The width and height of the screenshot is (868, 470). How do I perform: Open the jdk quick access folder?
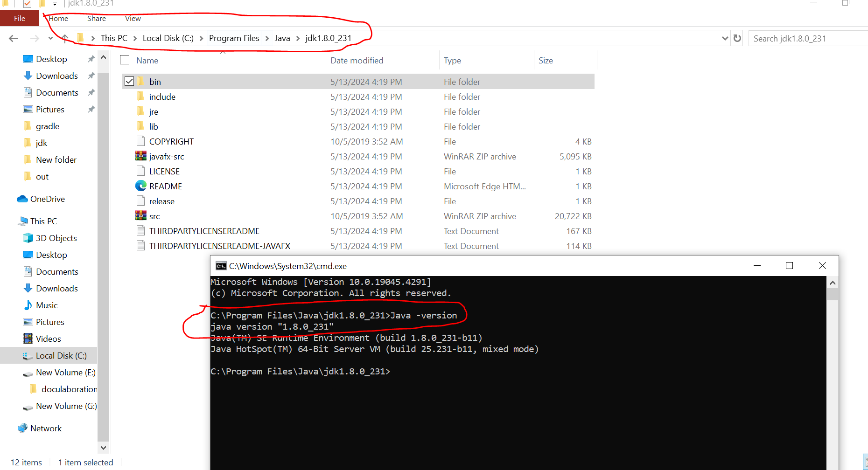pyautogui.click(x=35, y=143)
